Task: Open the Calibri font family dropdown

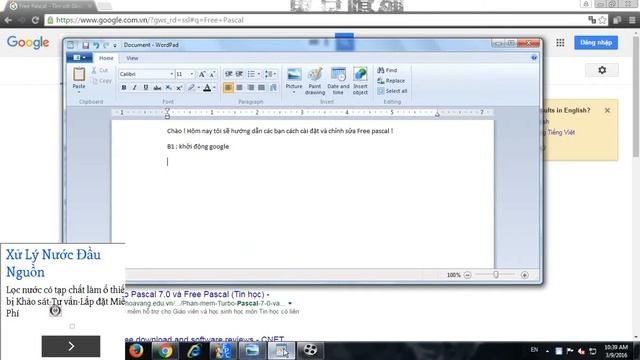Action: [x=171, y=74]
